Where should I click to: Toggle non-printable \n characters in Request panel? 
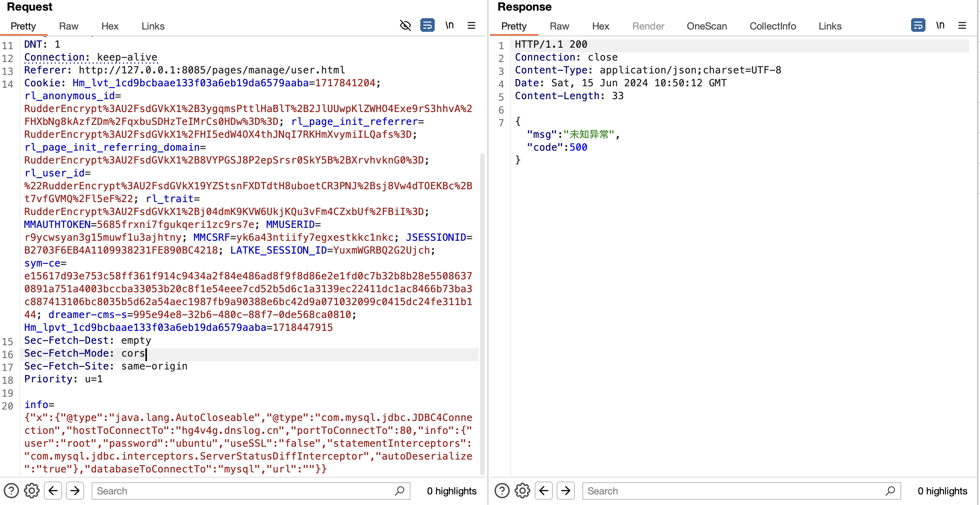449,25
